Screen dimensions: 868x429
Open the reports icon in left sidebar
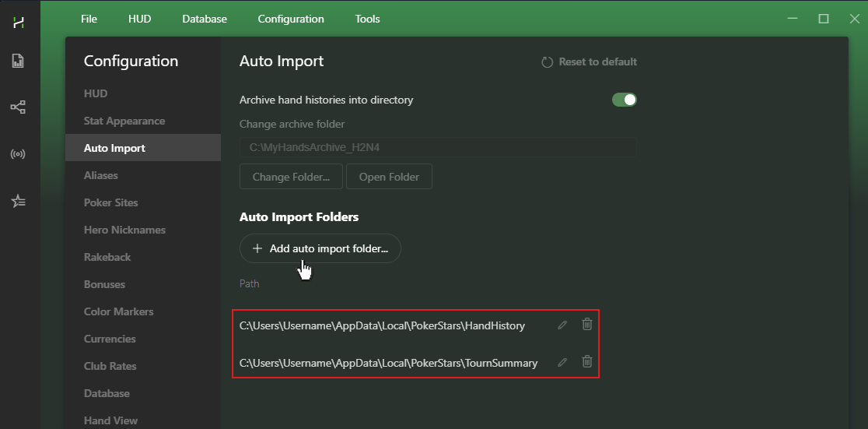pyautogui.click(x=18, y=61)
